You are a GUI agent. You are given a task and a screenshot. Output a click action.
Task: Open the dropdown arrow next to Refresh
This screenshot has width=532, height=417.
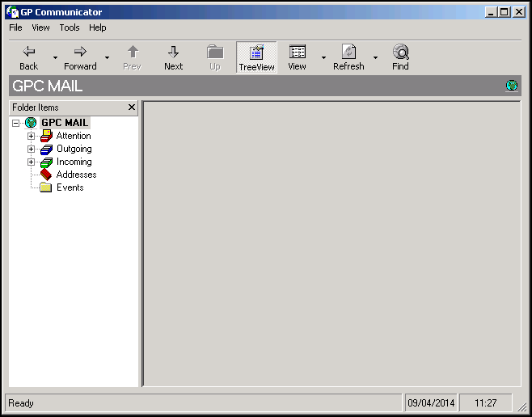(x=375, y=58)
